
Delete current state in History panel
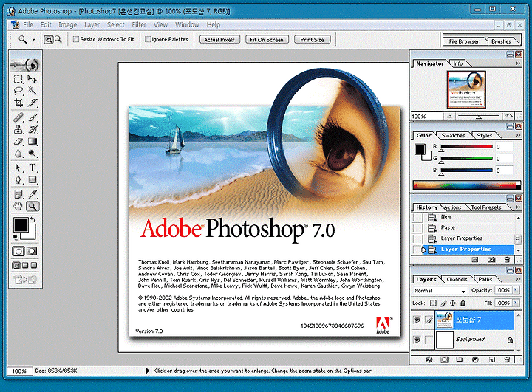[x=507, y=260]
